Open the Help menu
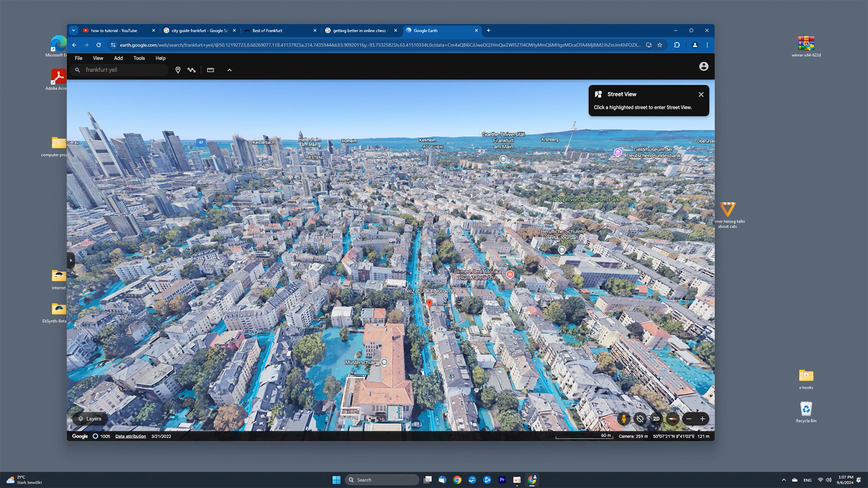The image size is (868, 488). click(161, 58)
